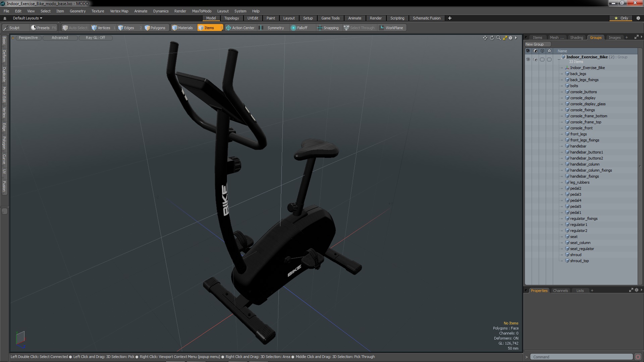Click the viewport zoom magnifier icon
Viewport: 644px width, 362px height.
tap(498, 38)
